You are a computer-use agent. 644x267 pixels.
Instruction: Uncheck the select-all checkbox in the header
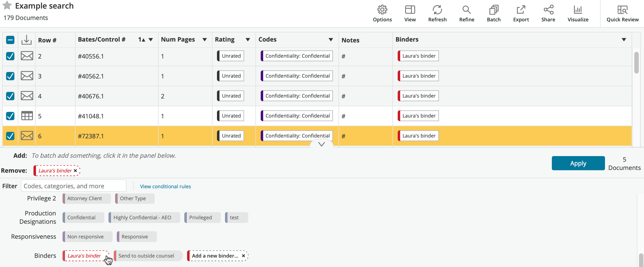10,40
